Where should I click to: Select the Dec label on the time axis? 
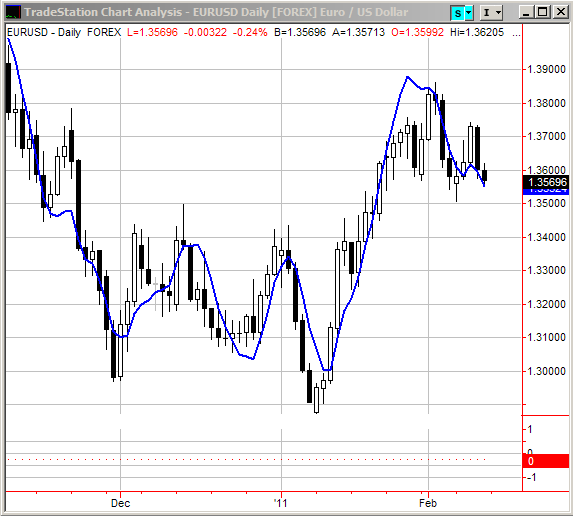pyautogui.click(x=120, y=503)
